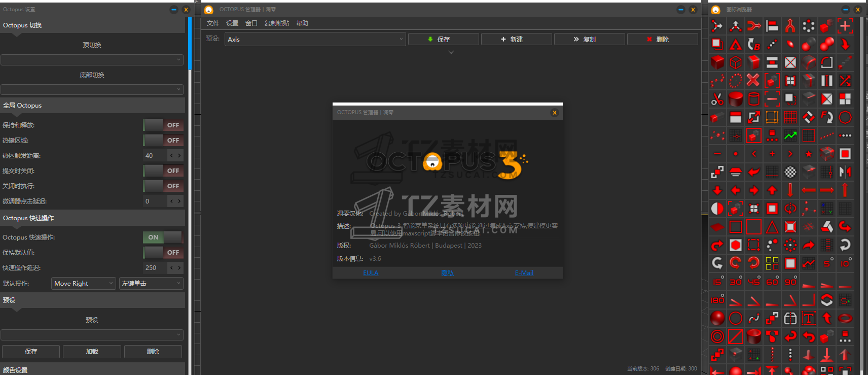
Task: Select the hollow red tube icon
Action: 754,336
